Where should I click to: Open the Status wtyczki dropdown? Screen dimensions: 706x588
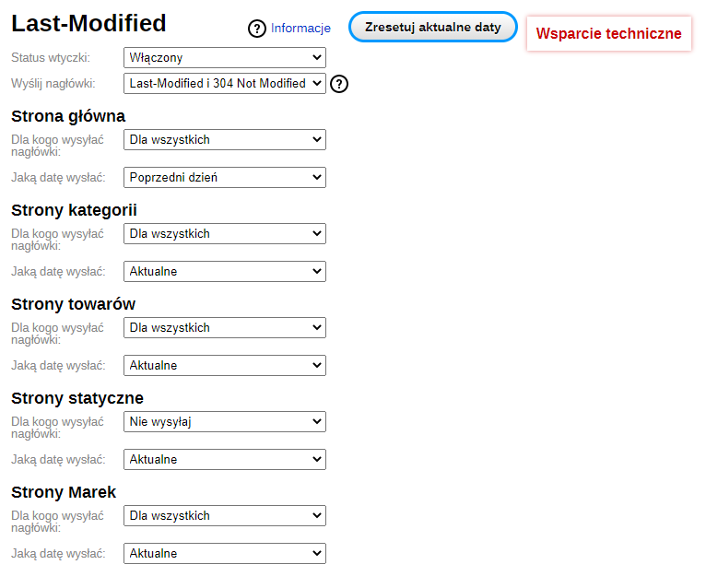click(x=225, y=58)
